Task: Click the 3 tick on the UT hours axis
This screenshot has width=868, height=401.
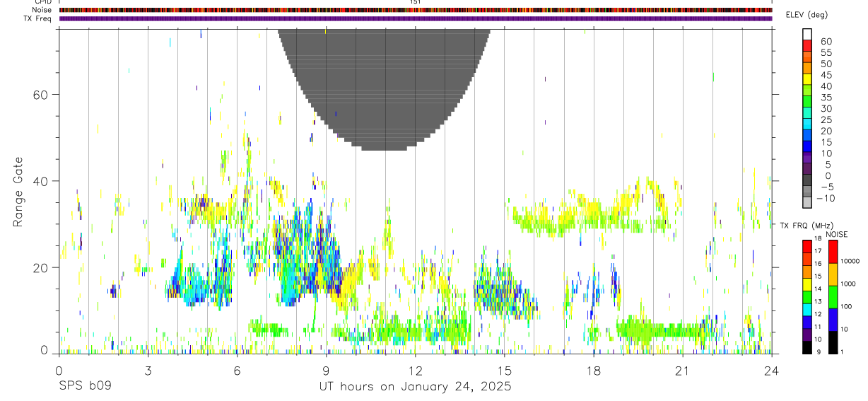Action: [x=148, y=370]
